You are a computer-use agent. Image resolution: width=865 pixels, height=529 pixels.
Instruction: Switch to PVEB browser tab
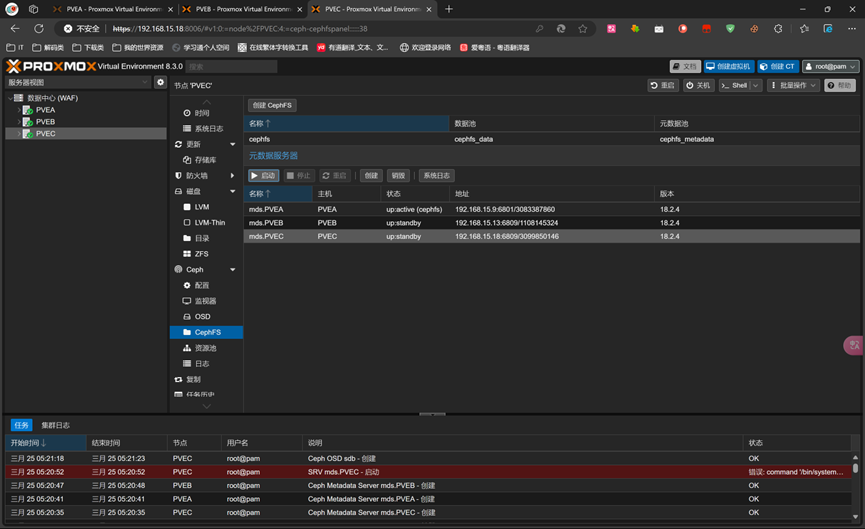pos(242,9)
